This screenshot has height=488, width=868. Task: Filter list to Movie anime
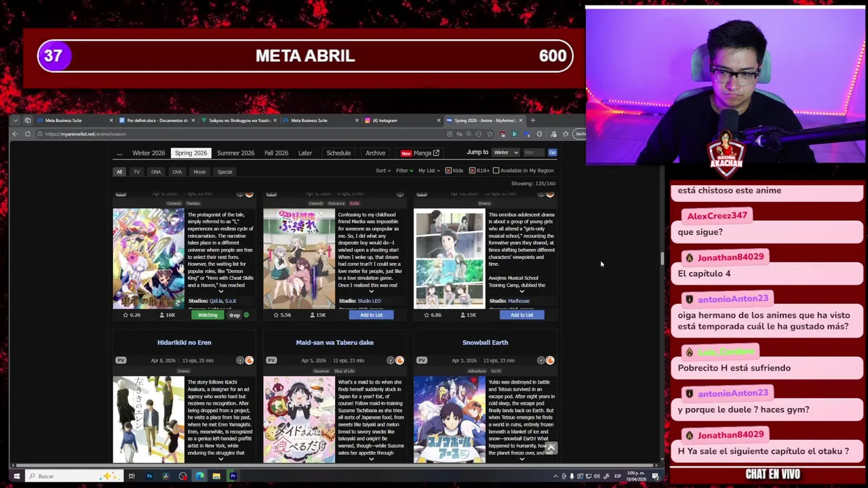(199, 171)
